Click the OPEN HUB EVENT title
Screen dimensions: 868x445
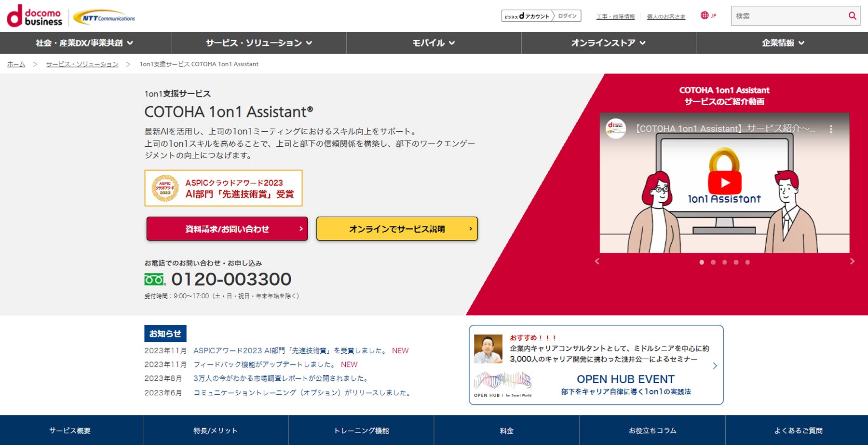coord(625,379)
